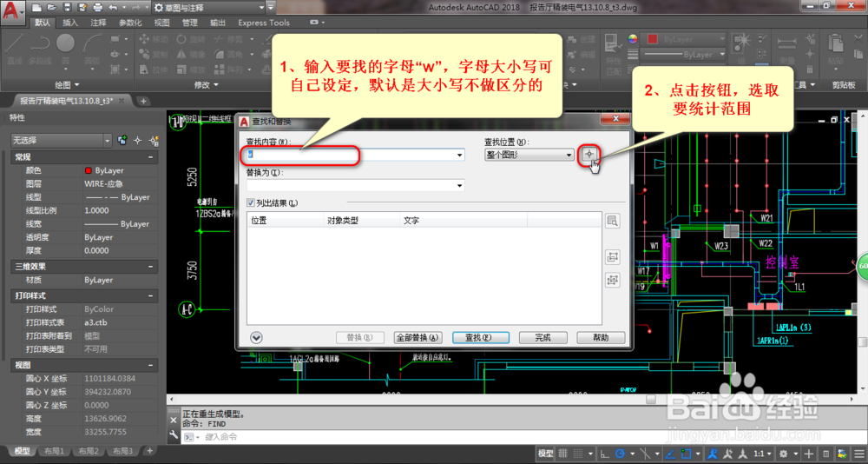
Task: Click the Workspace gear icon in status bar
Action: pyautogui.click(x=783, y=454)
